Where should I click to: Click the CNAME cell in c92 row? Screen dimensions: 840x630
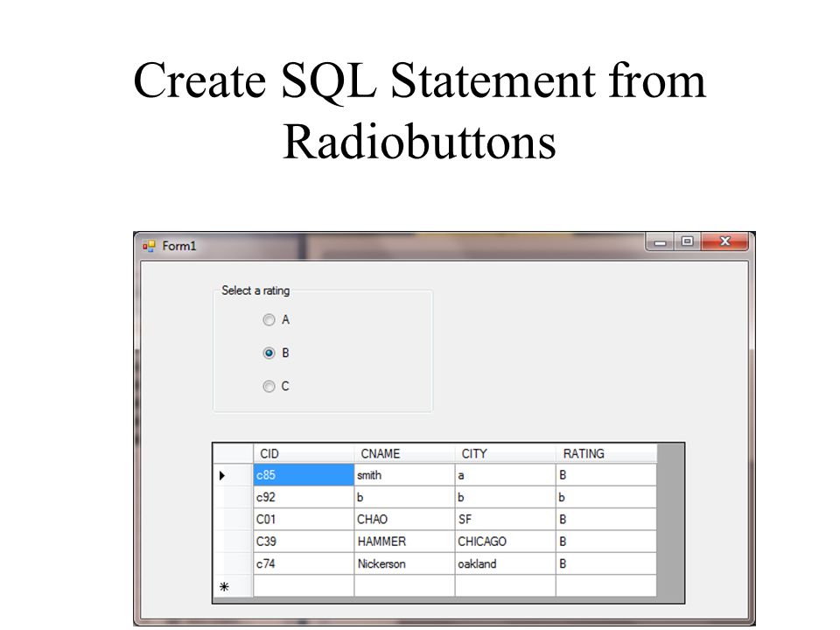[404, 497]
